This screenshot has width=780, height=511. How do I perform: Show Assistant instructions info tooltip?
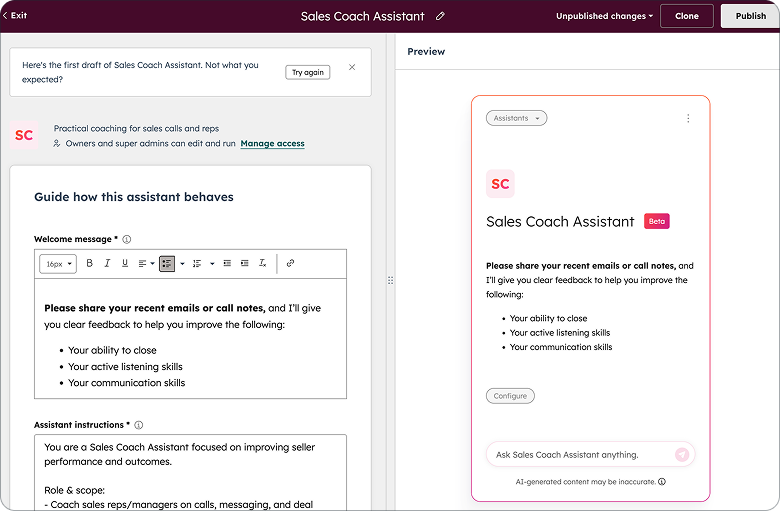[139, 425]
